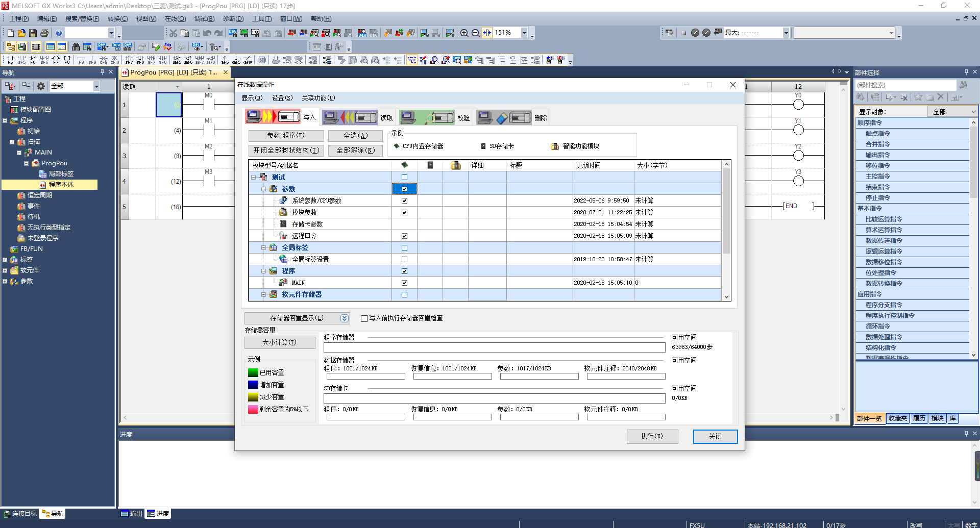
Task: Insert application instruction with F8 icon
Action: [x=67, y=60]
